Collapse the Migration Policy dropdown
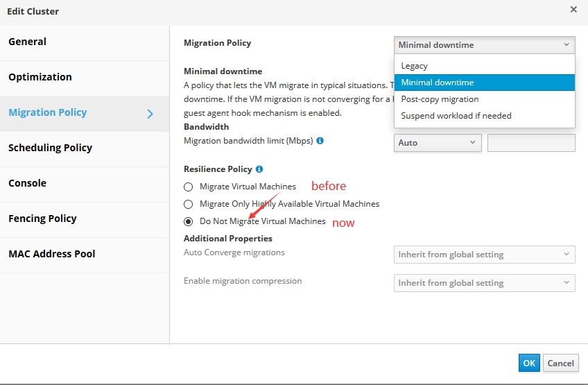Image resolution: width=588 pixels, height=385 pixels. (484, 45)
